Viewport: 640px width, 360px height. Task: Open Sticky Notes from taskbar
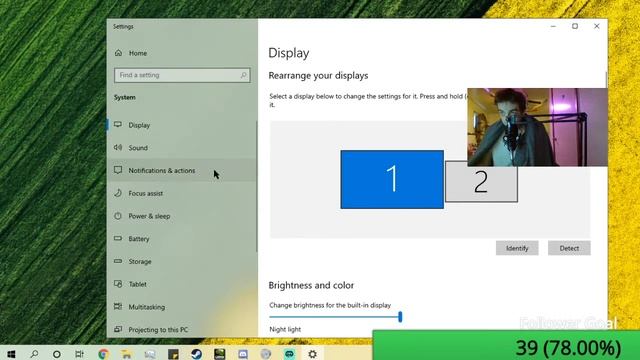click(173, 354)
